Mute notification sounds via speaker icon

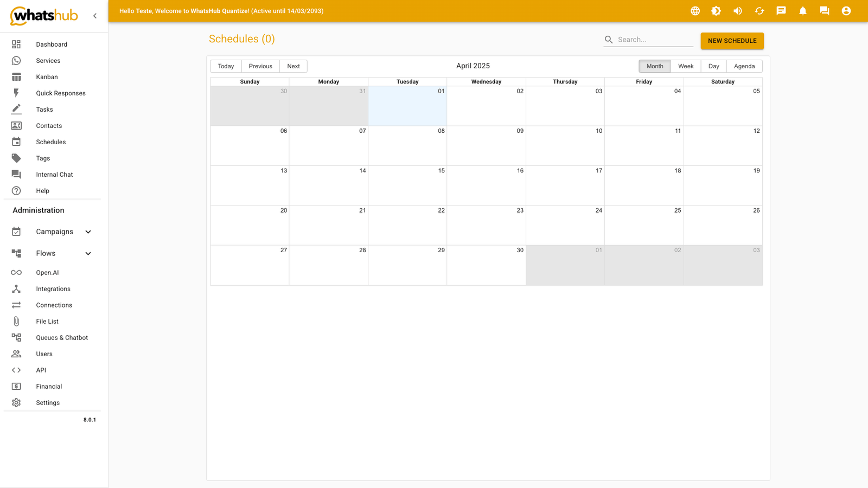(738, 11)
